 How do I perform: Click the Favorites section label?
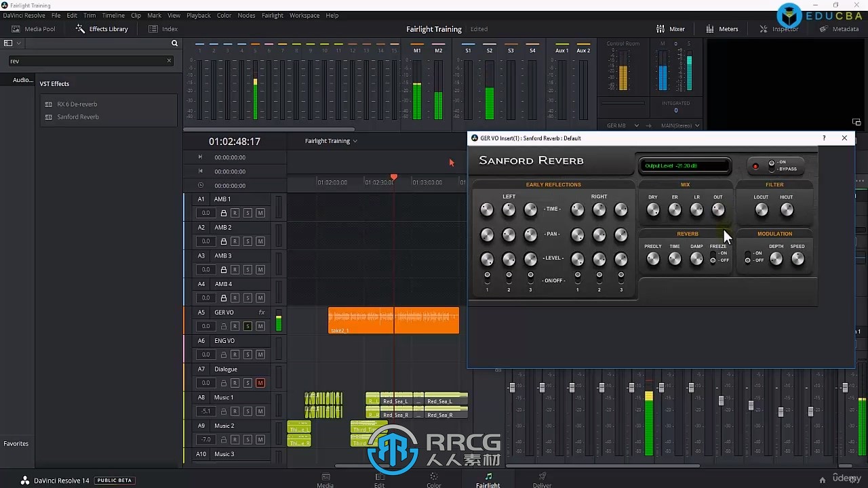coord(16,444)
